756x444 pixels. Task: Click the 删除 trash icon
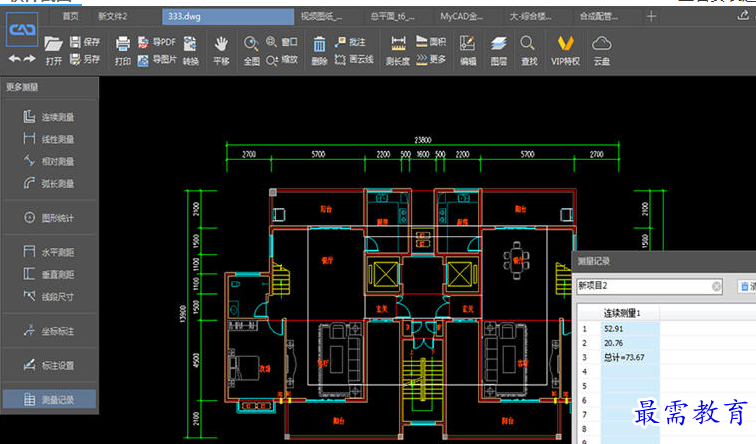point(319,51)
